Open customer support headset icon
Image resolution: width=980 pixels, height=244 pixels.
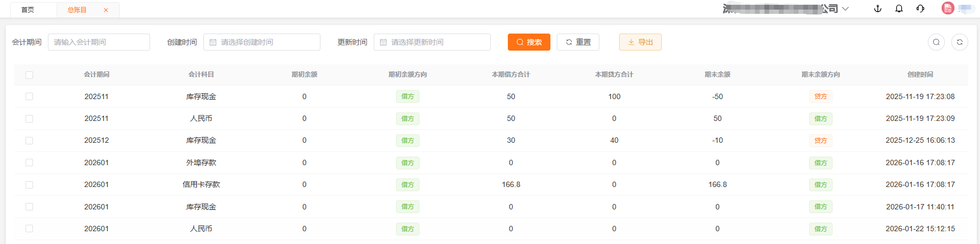coord(920,9)
